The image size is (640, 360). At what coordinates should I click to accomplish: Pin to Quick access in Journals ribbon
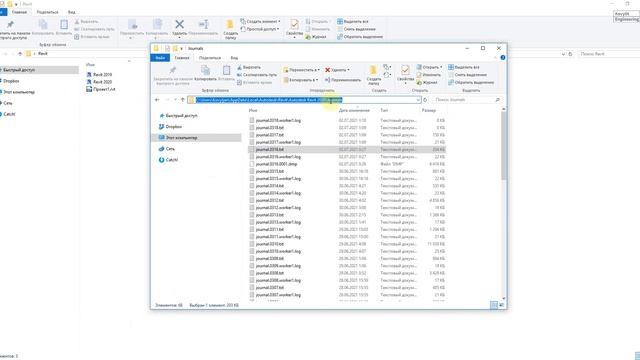(x=173, y=76)
